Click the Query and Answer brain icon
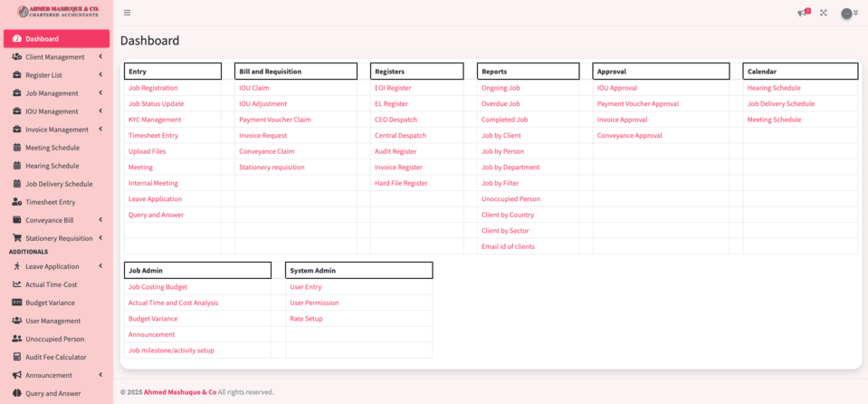Viewport: 868px width, 404px height. point(16,393)
